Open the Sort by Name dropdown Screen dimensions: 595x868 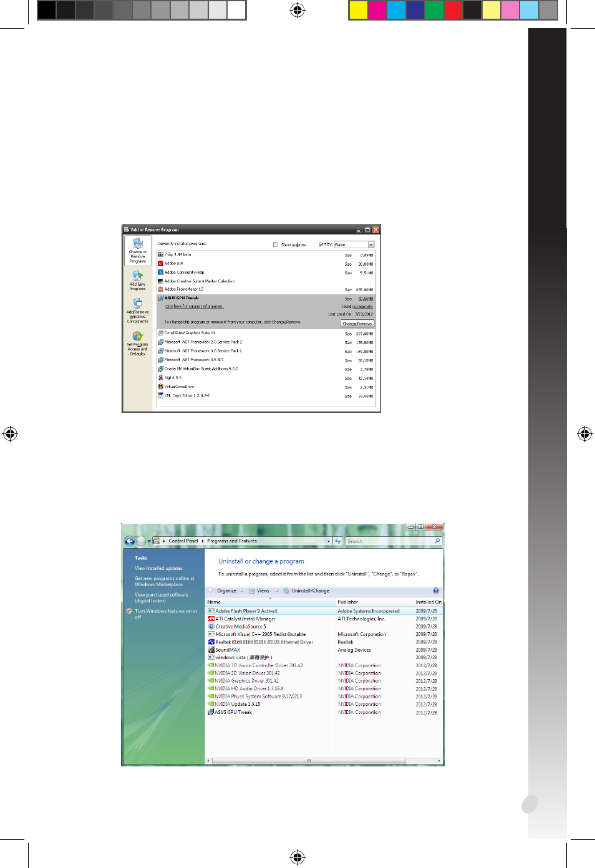click(354, 244)
